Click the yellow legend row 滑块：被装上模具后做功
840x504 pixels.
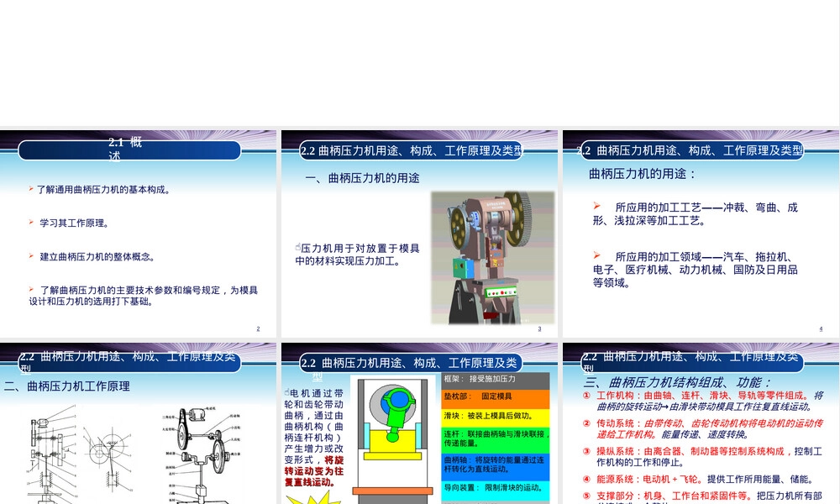click(x=496, y=416)
